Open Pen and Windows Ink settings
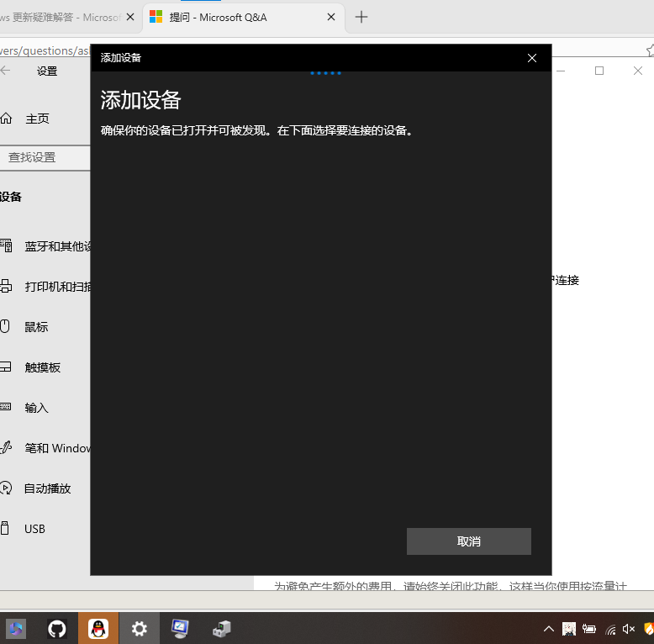The image size is (654, 644). (45, 448)
